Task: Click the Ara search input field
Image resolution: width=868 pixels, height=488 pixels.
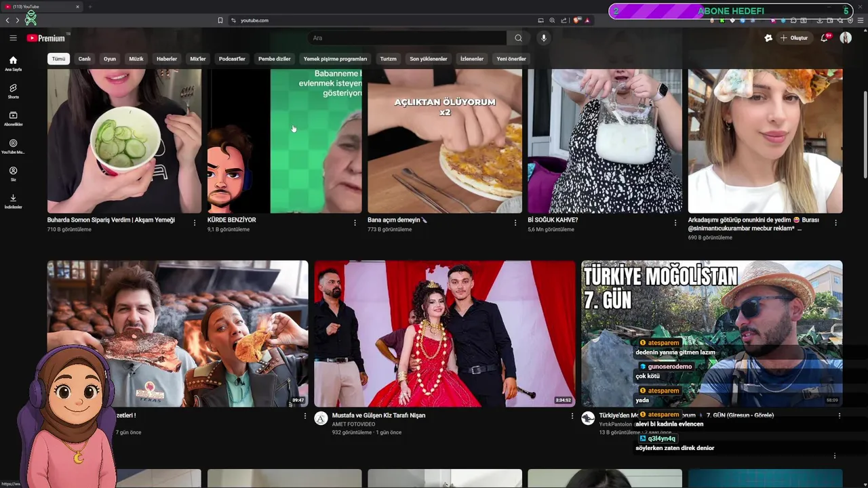Action: pos(407,38)
